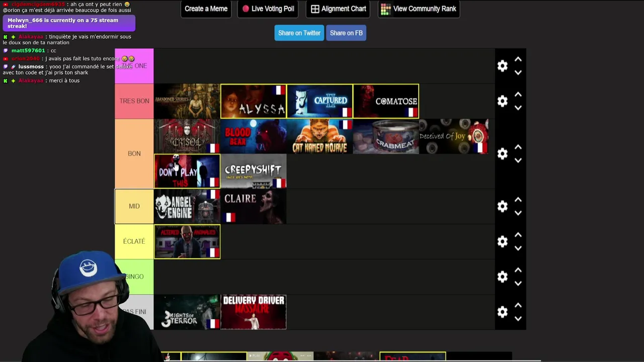The image size is (644, 362).
Task: Open the Alignment Chart
Action: pos(338,9)
